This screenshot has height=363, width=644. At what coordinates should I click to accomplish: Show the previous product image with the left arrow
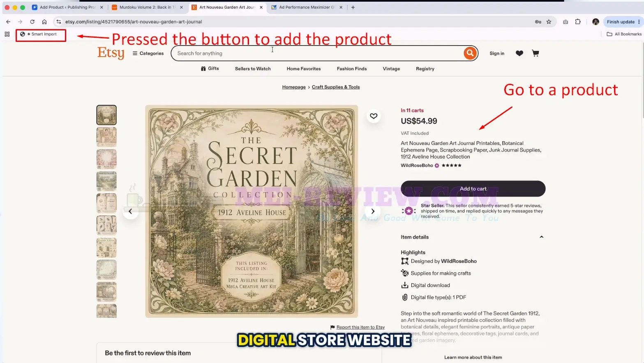[130, 211]
